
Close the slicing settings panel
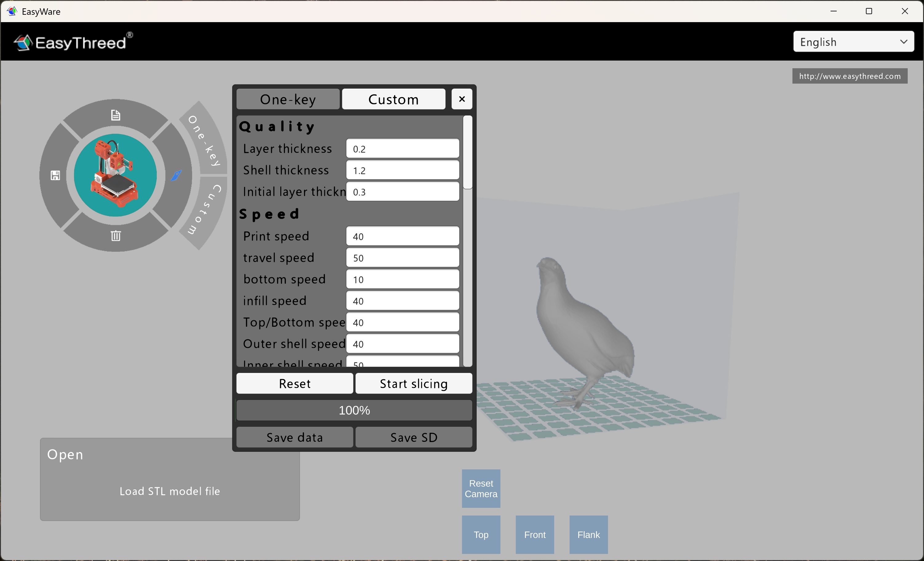click(x=462, y=99)
